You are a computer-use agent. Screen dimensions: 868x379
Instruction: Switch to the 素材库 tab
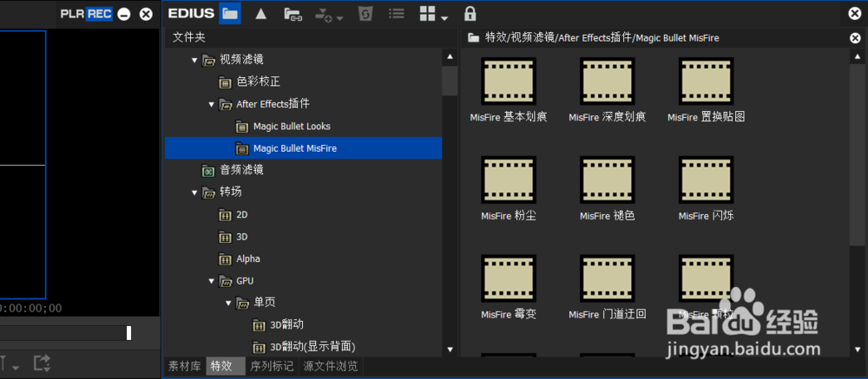pos(184,366)
